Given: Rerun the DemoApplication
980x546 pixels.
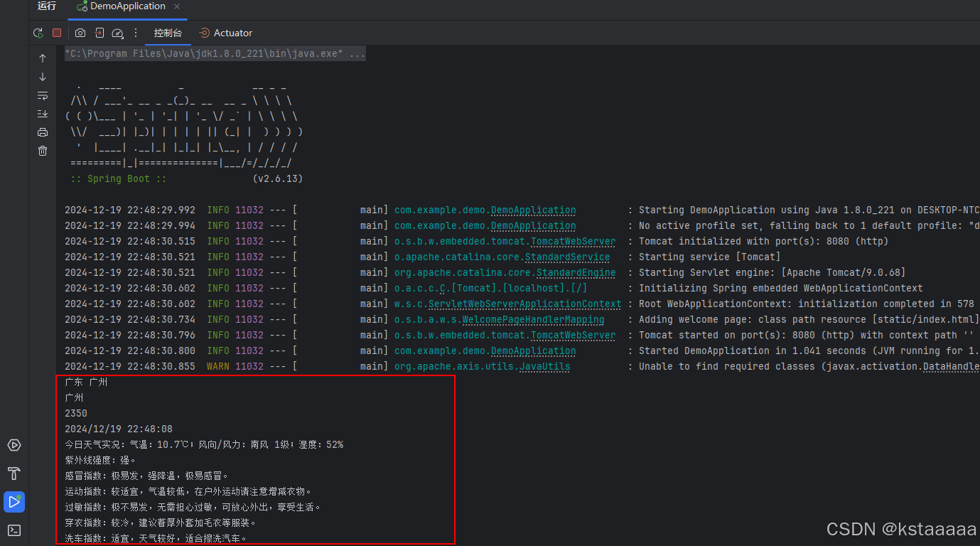Looking at the screenshot, I should 38,33.
